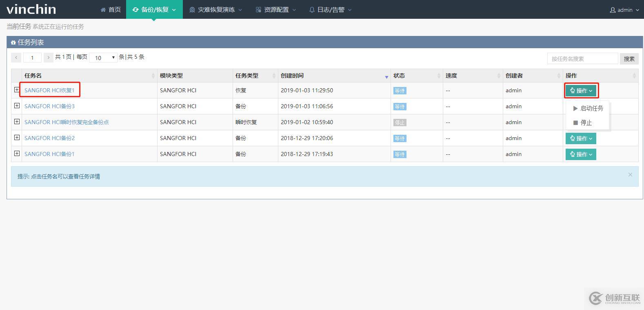Sort the table by 状态 column
644x310 pixels.
tap(417, 76)
